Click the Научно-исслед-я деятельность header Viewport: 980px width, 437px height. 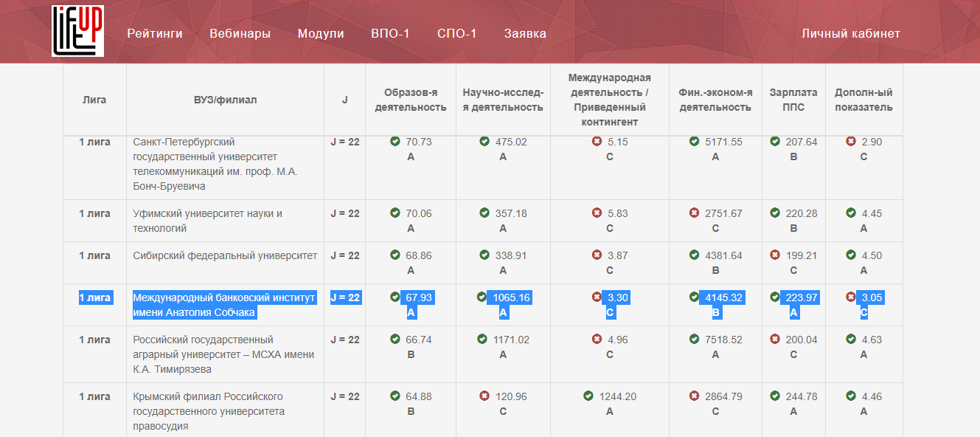pyautogui.click(x=503, y=100)
